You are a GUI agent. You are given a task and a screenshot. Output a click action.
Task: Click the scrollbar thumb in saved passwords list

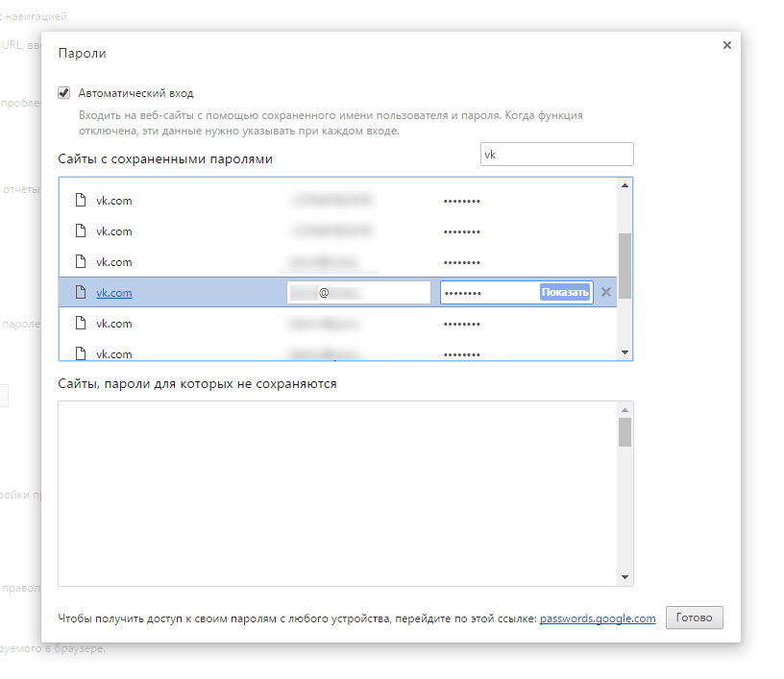pyautogui.click(x=625, y=266)
